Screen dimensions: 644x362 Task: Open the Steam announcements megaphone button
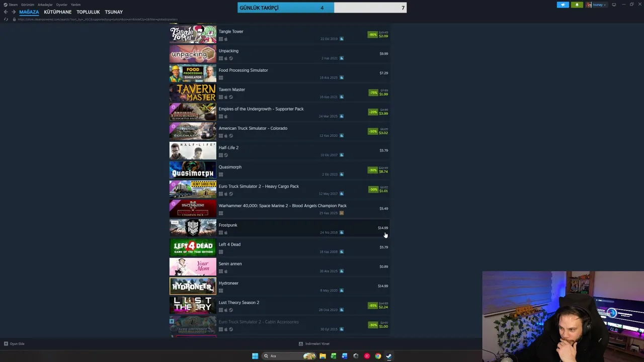[x=562, y=5]
